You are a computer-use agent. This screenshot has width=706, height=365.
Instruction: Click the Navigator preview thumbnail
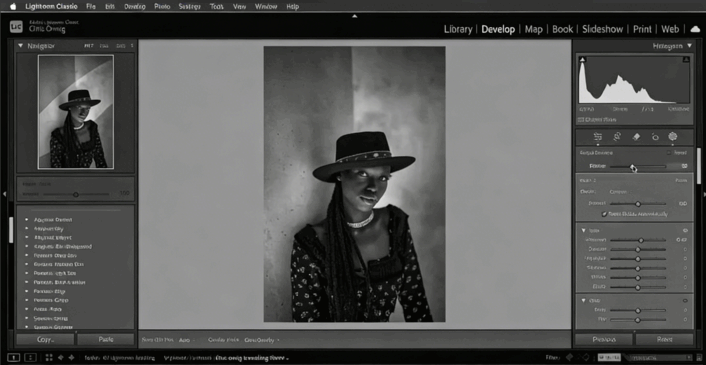coord(76,112)
